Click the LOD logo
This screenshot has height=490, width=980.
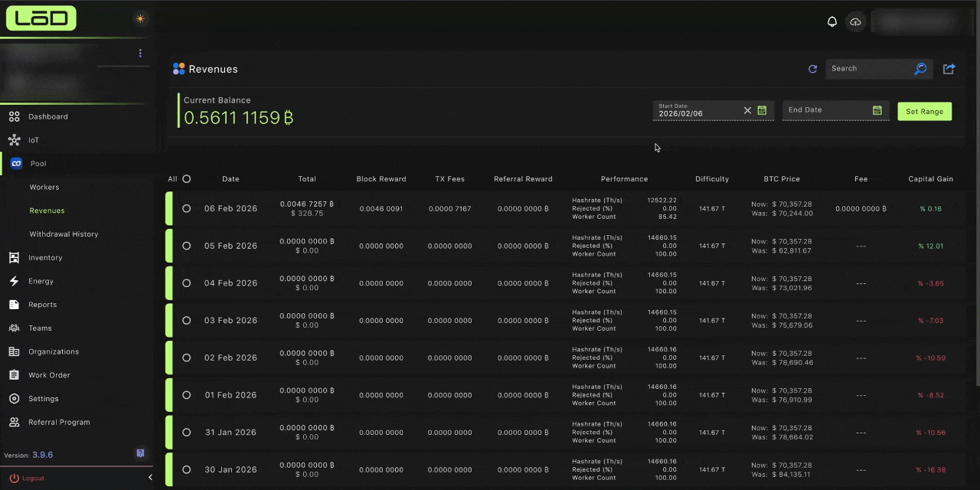coord(41,18)
